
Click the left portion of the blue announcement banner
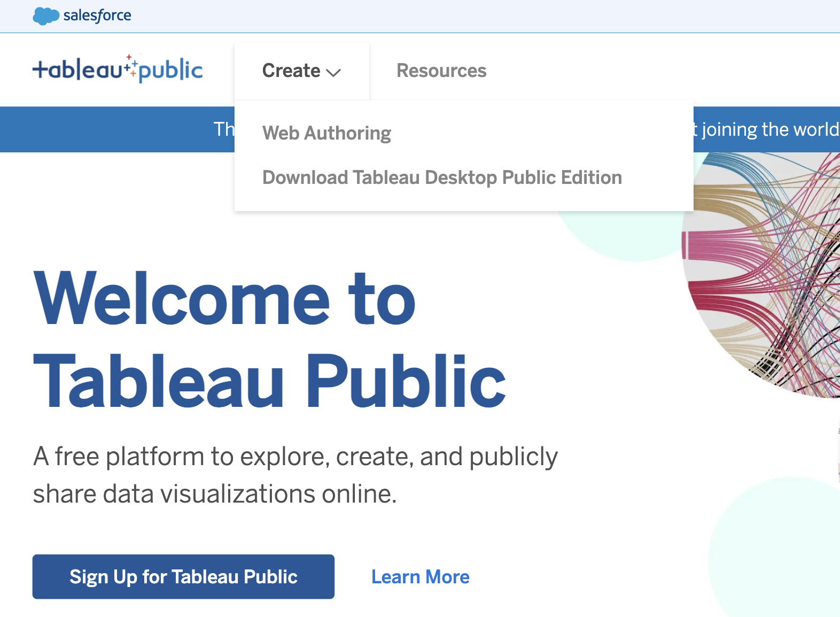[x=107, y=129]
